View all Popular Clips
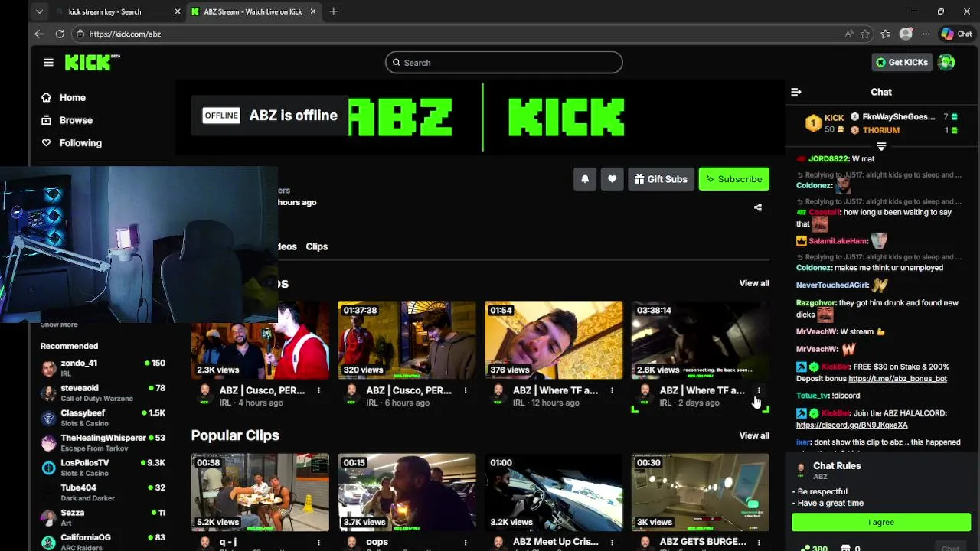 pyautogui.click(x=754, y=435)
